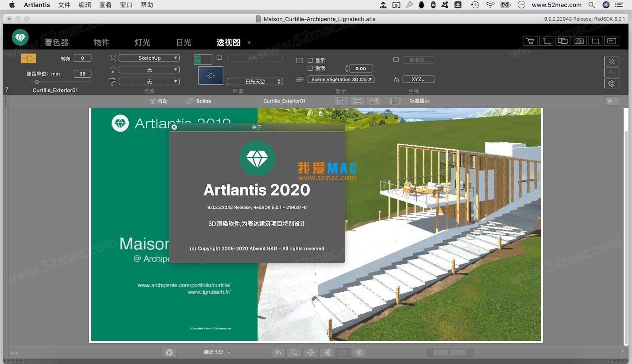Open the paint roller 无 dropdown
The height and width of the screenshot is (364, 632).
tap(149, 82)
